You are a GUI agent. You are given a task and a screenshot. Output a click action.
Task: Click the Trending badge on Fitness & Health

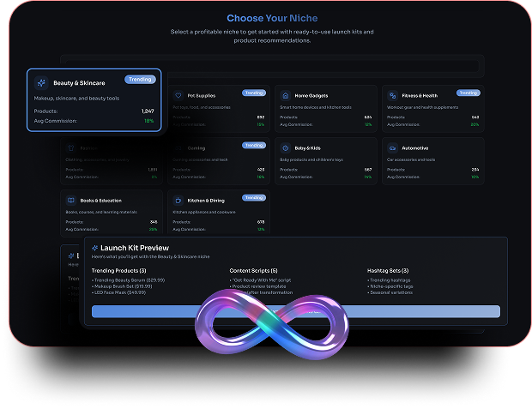[x=468, y=93]
